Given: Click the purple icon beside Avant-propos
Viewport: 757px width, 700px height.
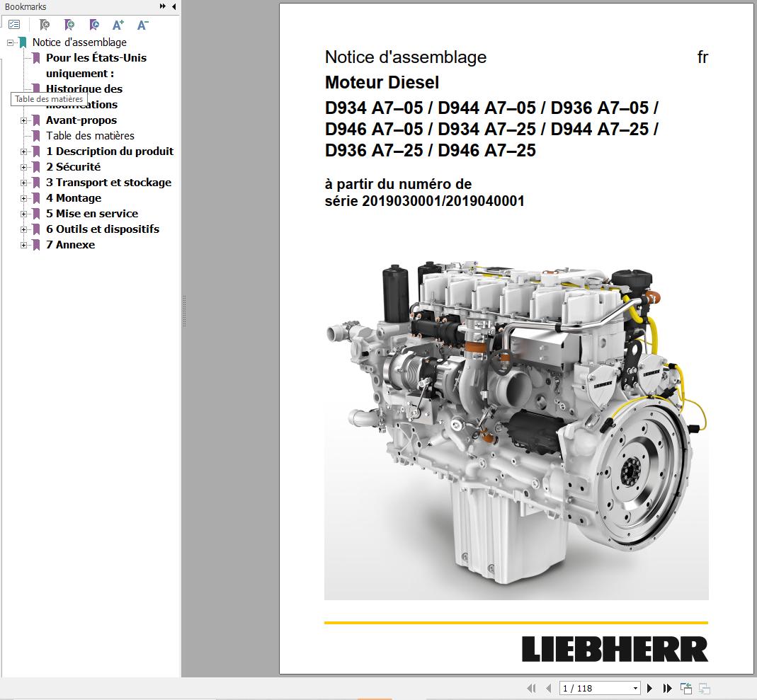Looking at the screenshot, I should click(x=36, y=120).
